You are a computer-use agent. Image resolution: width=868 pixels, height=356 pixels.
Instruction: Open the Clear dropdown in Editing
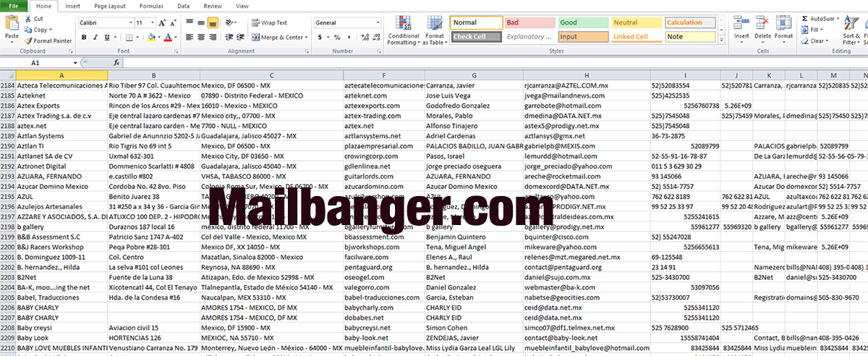coord(817,41)
